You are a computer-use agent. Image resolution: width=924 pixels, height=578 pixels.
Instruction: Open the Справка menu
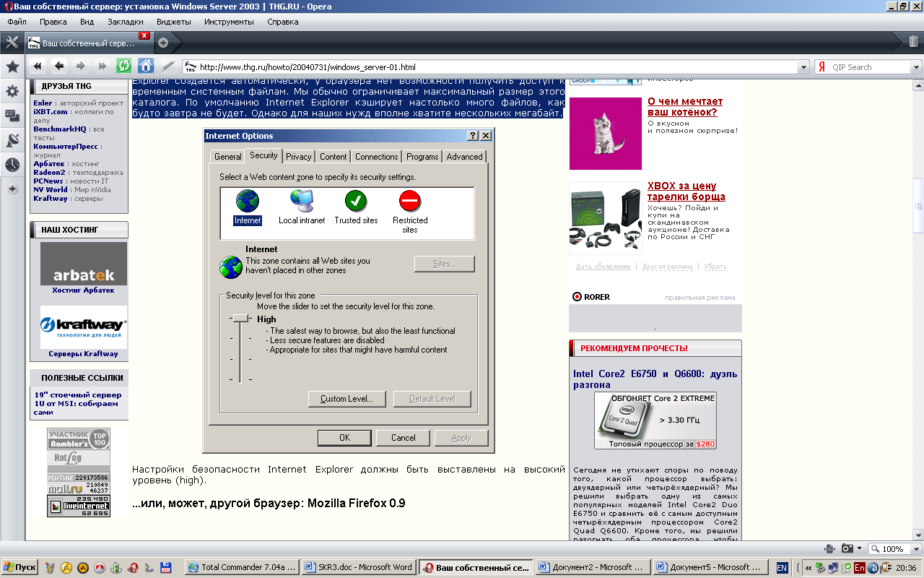tap(282, 22)
